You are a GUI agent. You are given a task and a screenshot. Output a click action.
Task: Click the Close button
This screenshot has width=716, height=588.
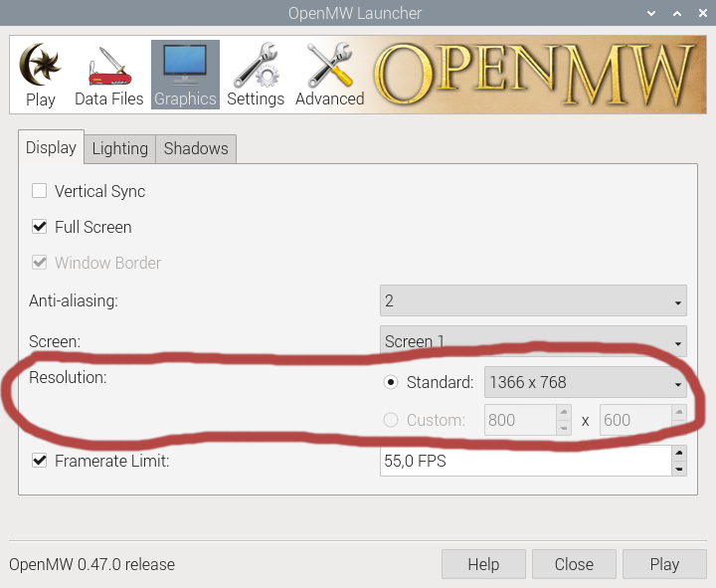574,564
